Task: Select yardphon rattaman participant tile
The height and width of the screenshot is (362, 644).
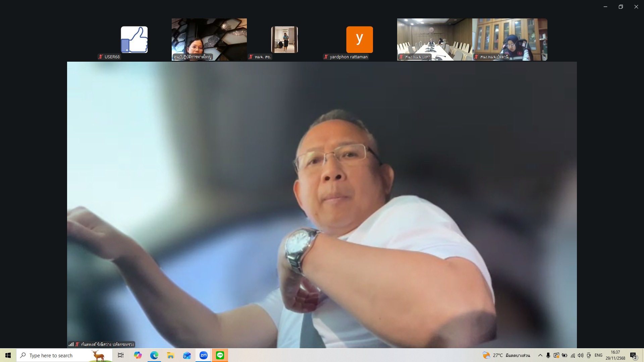Action: pyautogui.click(x=359, y=40)
